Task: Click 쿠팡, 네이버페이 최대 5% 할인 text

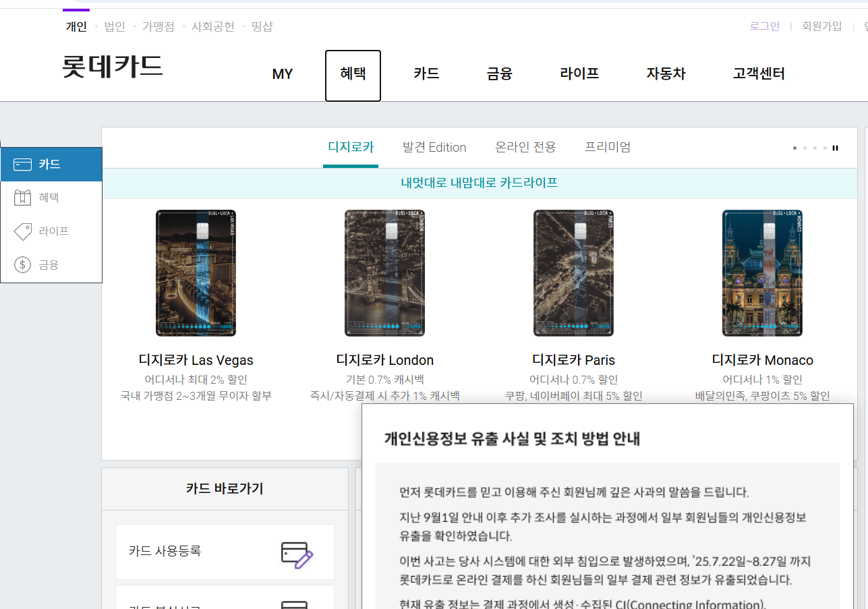Action: [x=574, y=396]
